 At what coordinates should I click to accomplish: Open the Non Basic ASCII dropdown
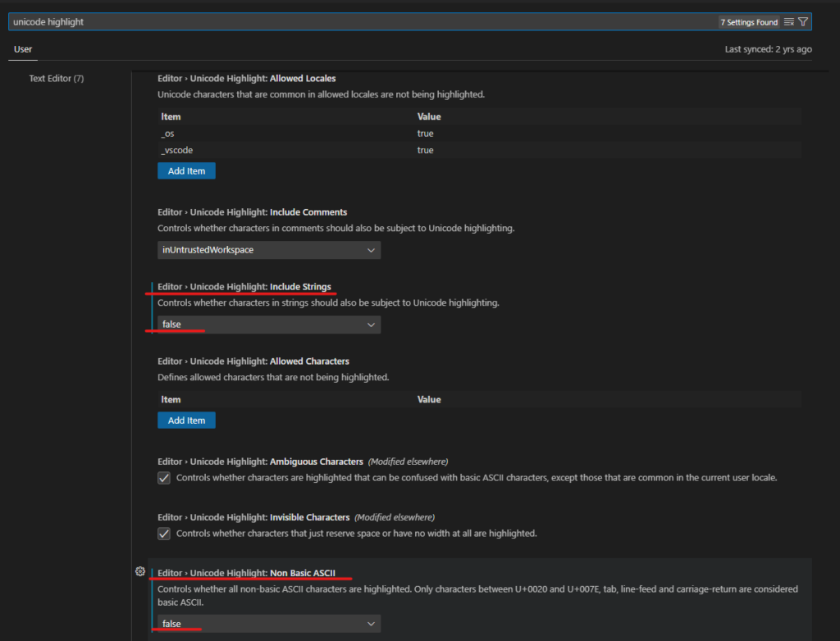(x=269, y=624)
